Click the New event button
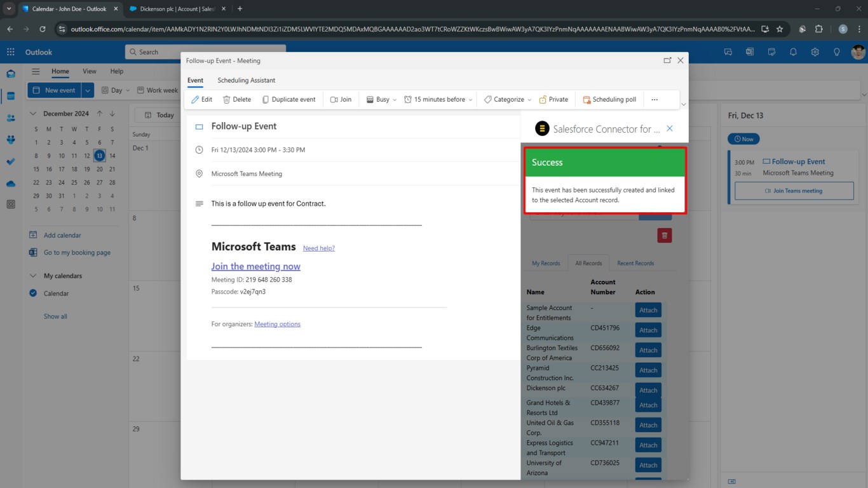This screenshot has width=868, height=488. 54,90
